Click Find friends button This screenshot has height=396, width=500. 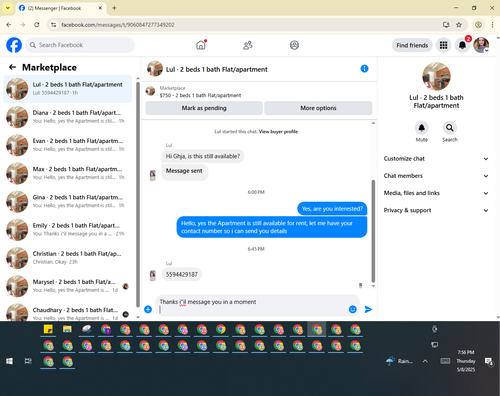click(x=412, y=45)
